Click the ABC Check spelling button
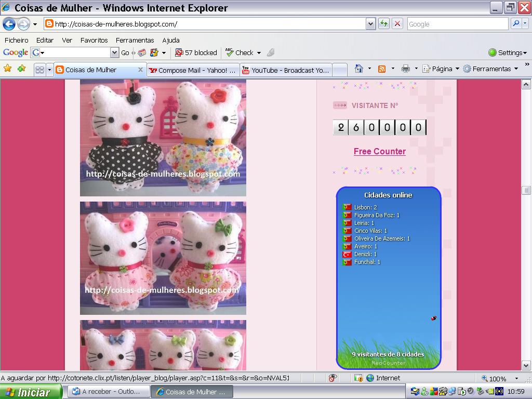Image resolution: width=532 pixels, height=399 pixels. pyautogui.click(x=239, y=52)
